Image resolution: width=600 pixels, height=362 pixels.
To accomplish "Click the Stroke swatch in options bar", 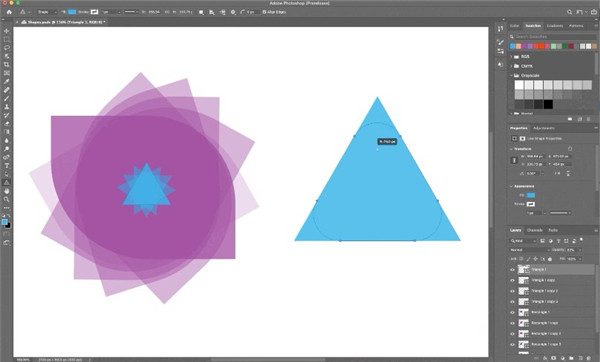I will click(x=94, y=12).
